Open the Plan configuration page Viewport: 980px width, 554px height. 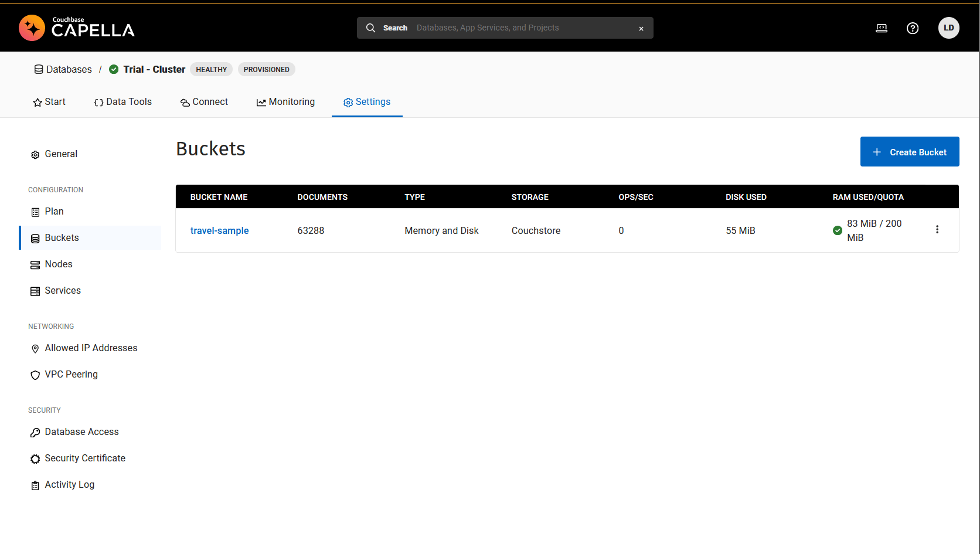[x=90, y=212]
